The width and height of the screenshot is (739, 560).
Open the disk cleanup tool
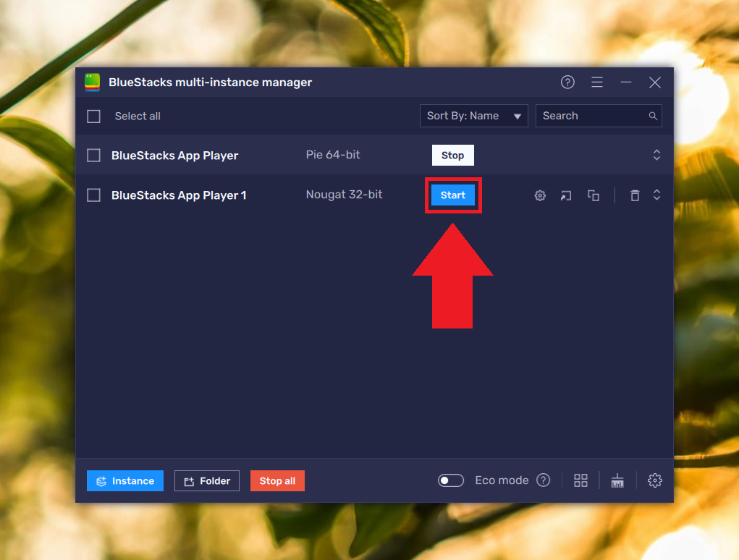(x=617, y=480)
